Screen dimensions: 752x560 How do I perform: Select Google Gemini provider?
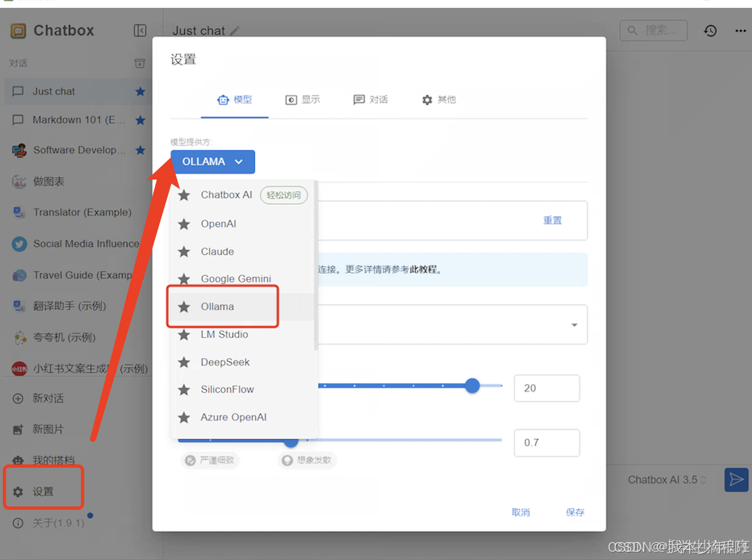(242, 279)
